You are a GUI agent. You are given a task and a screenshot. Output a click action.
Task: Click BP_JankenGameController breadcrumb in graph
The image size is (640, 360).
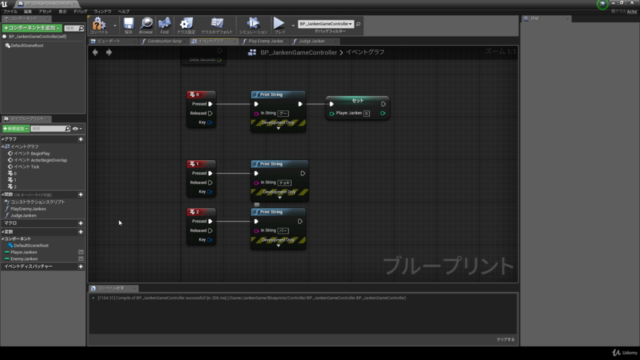click(298, 53)
